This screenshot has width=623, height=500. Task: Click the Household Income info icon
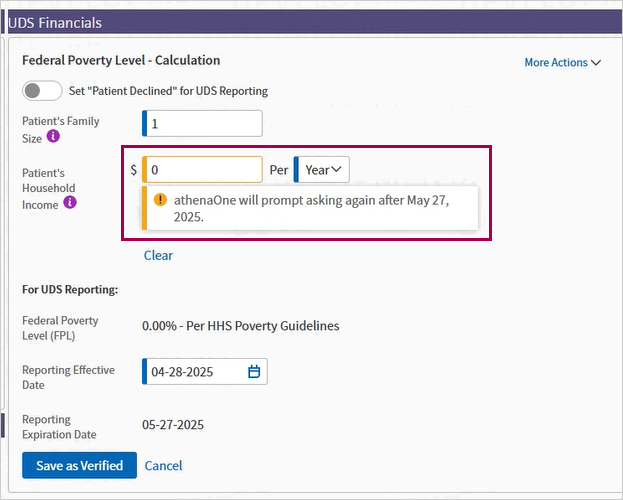[x=70, y=202]
